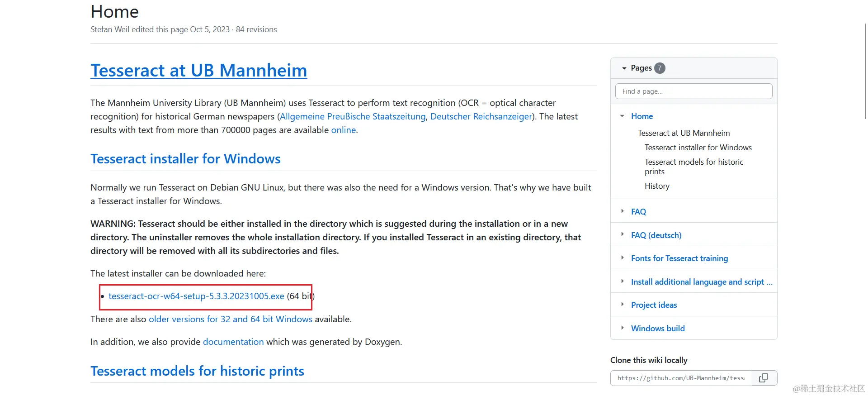Expand Install additional language and script entry

pos(622,281)
